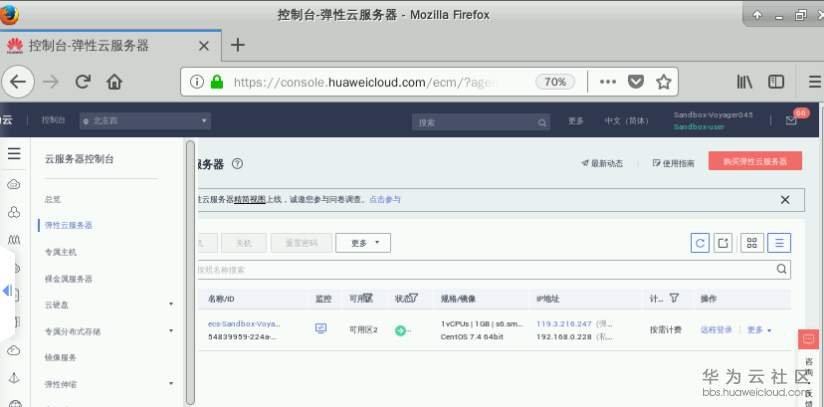Click the export list icon
The image size is (824, 407).
point(723,243)
